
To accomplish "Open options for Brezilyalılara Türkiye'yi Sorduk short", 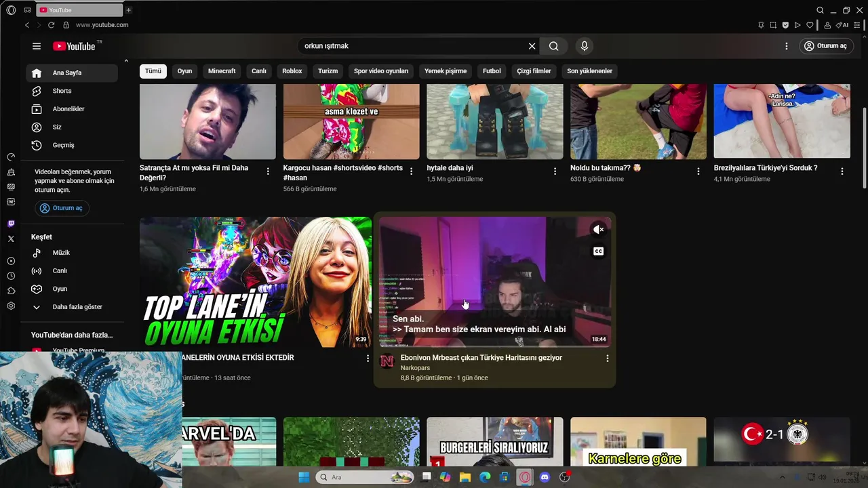I will pyautogui.click(x=842, y=171).
